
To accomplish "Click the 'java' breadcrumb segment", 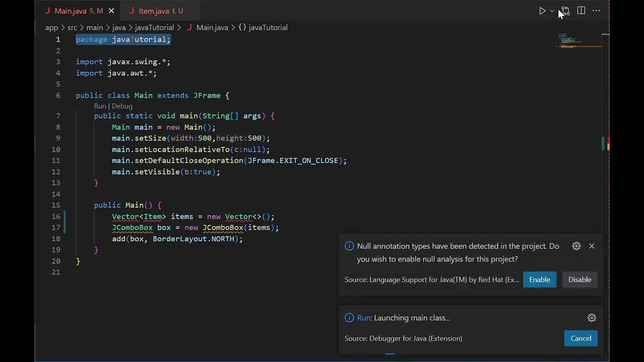I will (119, 28).
